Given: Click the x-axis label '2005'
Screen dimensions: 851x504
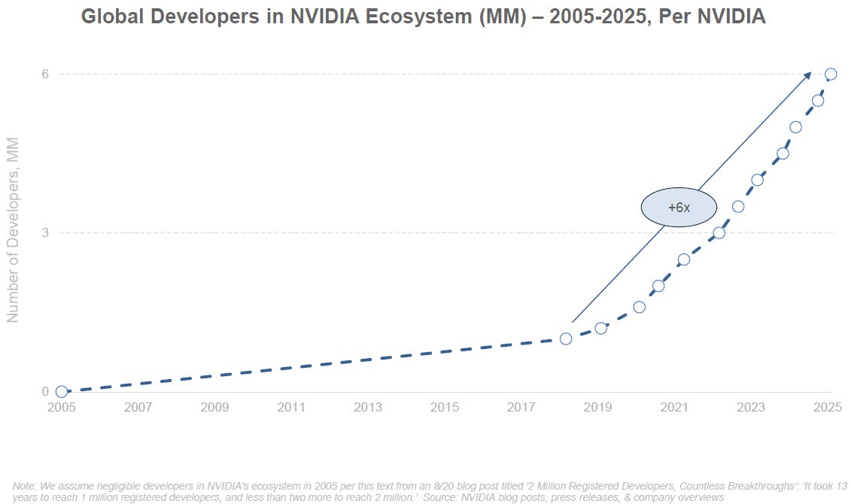Looking at the screenshot, I should (x=62, y=407).
